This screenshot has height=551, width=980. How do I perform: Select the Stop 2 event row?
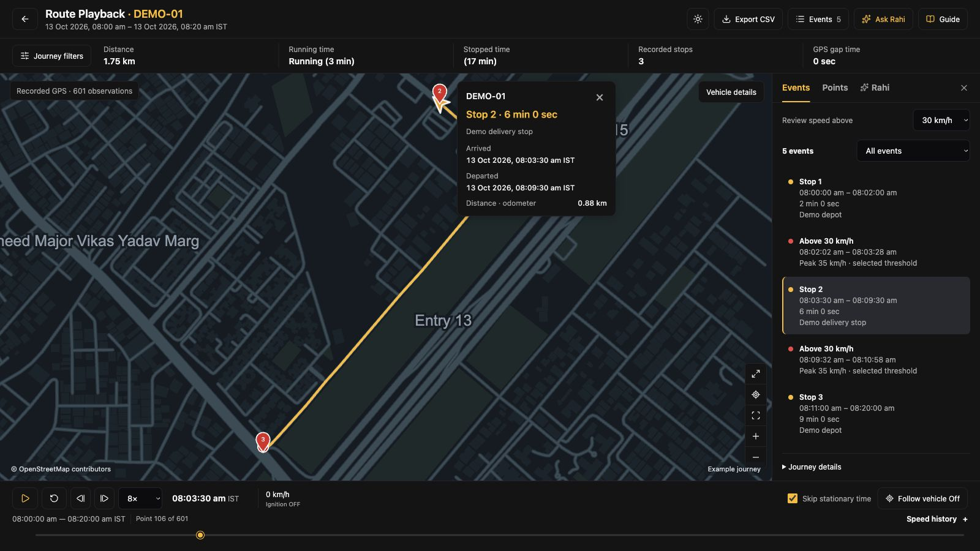(876, 305)
